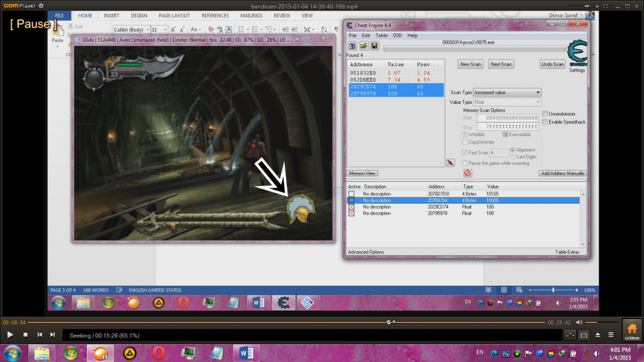Play the video in GOM Player
Viewport: 644px width, 362px height.
(x=10, y=335)
